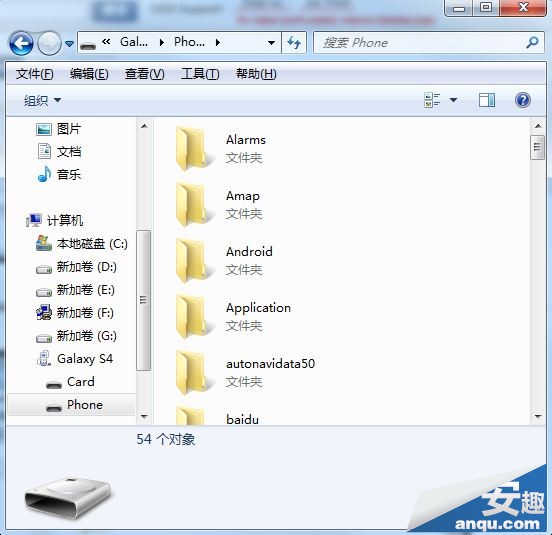Change view with the view layout icon
This screenshot has width=552, height=535.
pyautogui.click(x=432, y=100)
